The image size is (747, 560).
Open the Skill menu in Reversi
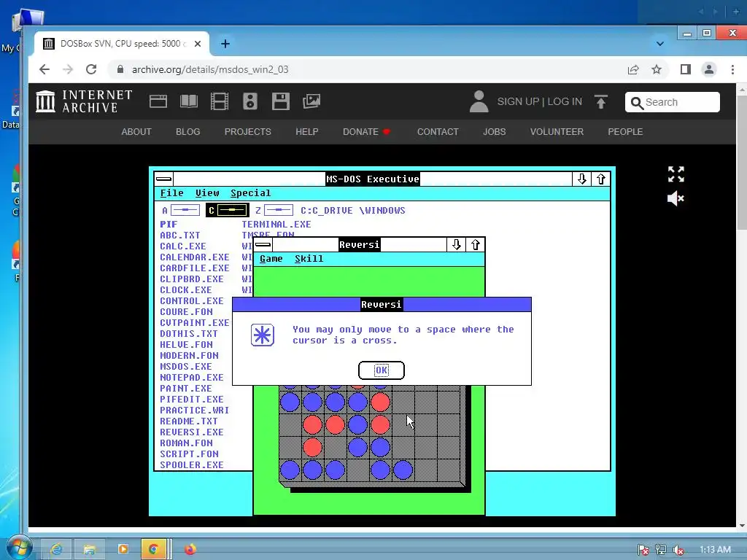[309, 259]
